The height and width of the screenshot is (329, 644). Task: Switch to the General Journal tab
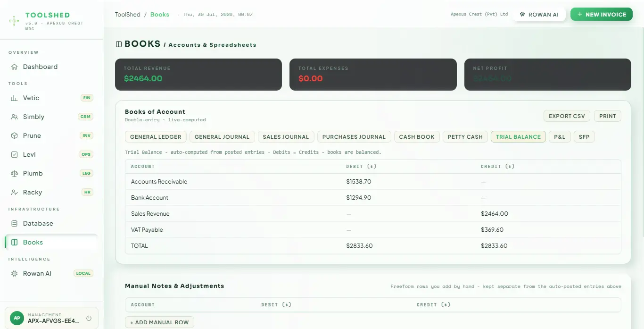click(222, 137)
